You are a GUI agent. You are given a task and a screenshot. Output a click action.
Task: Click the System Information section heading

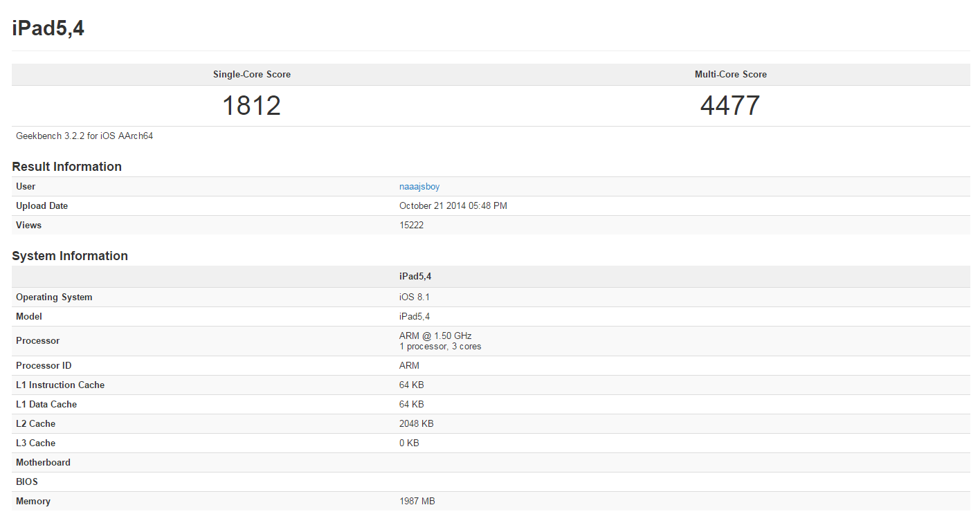[x=70, y=256]
